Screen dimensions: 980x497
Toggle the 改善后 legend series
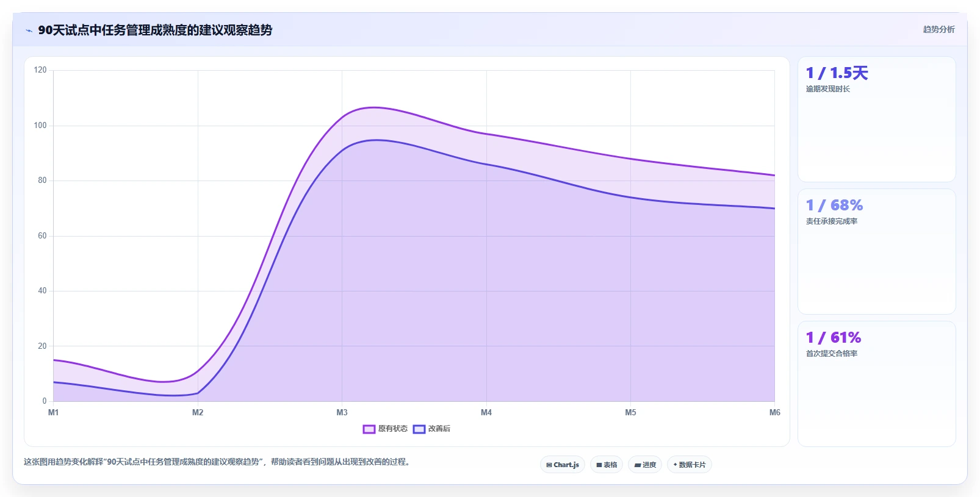431,429
